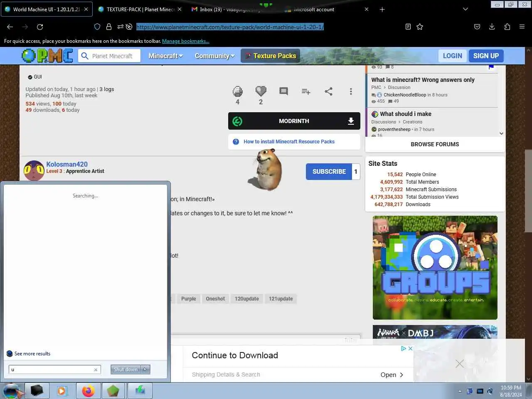Click the site security padlock icon

(109, 27)
